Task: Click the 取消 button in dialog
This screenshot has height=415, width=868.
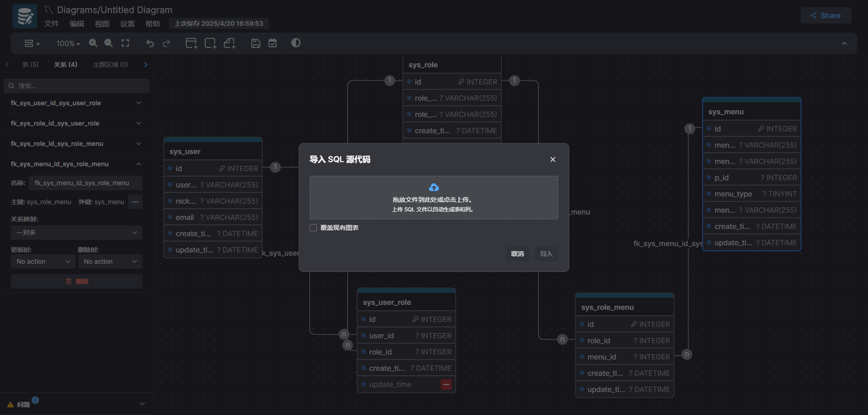Action: [517, 254]
